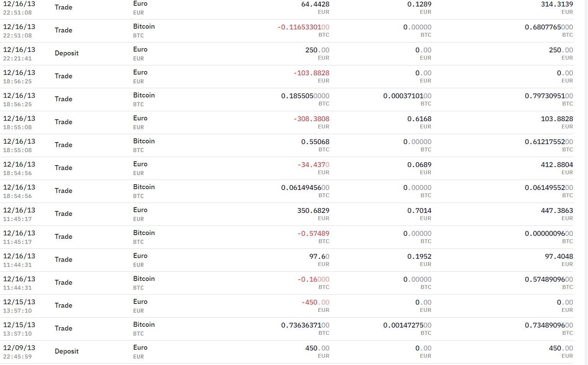Click the 0.7014 EUR fee value
This screenshot has height=365, width=588.
(419, 211)
